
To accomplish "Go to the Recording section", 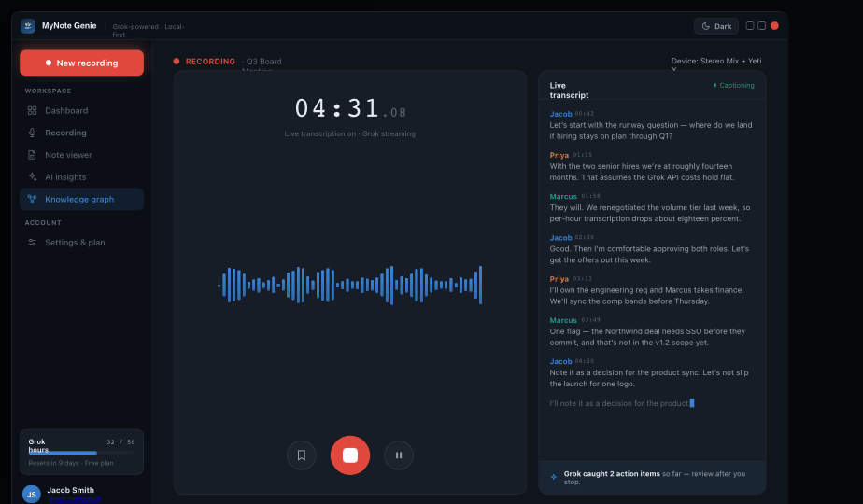I will pos(81,133).
